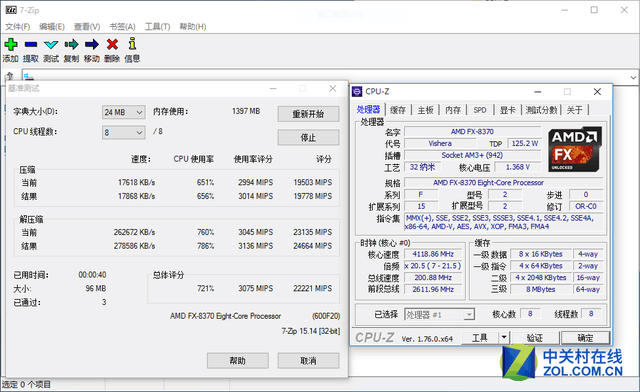Click the 确定 OK button in CPU-Z

(x=585, y=338)
